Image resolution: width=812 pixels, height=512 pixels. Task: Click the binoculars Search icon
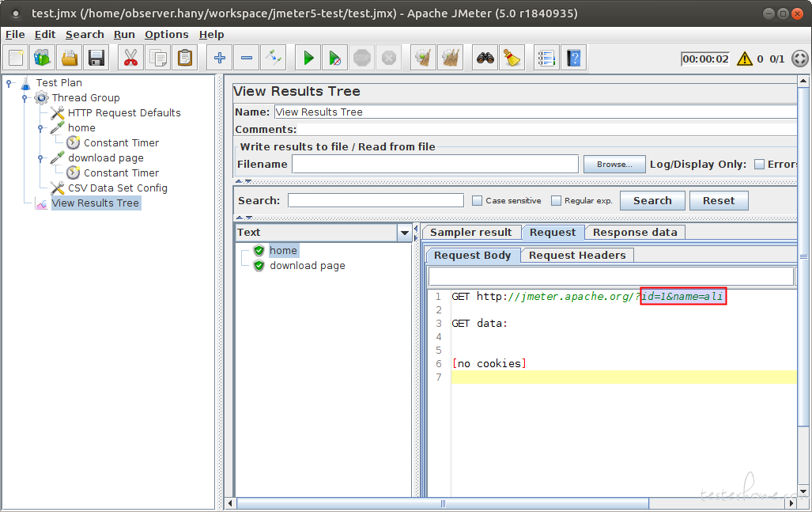click(x=485, y=58)
